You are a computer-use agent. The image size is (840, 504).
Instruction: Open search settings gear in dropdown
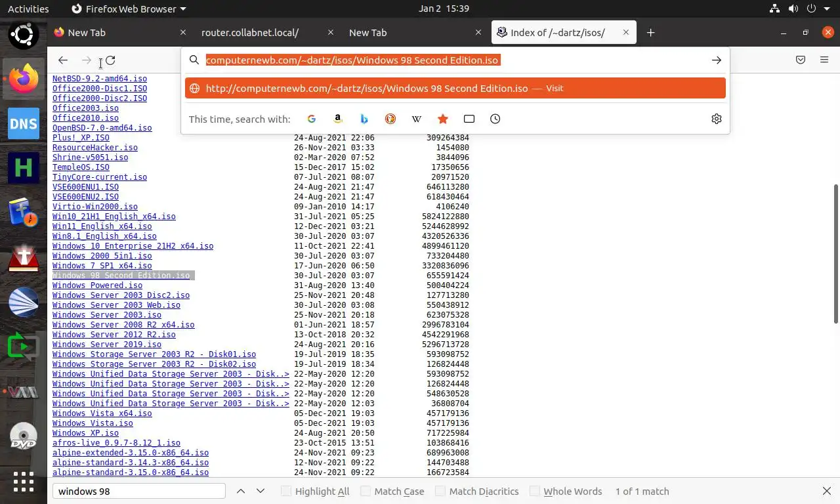point(717,119)
